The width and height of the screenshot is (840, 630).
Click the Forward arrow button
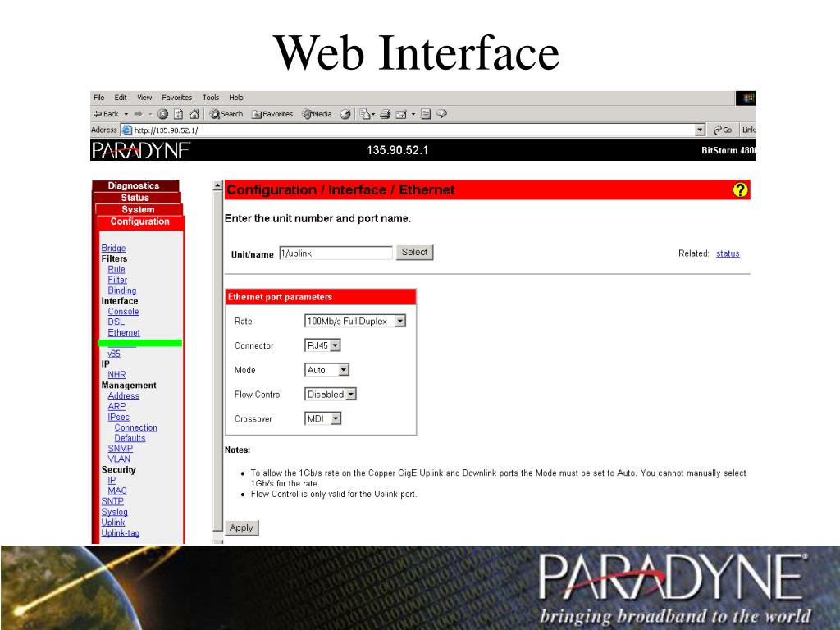pyautogui.click(x=138, y=114)
